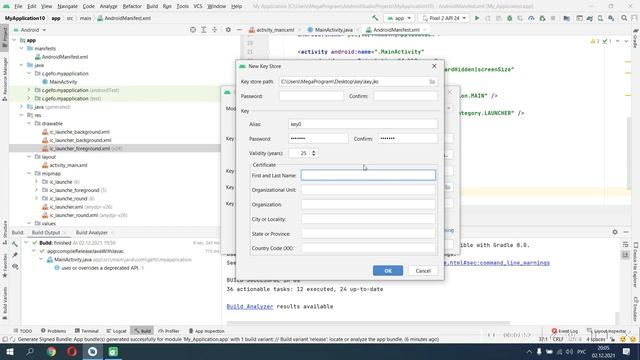Image resolution: width=640 pixels, height=360 pixels.
Task: Click the Search Everywhere magnifier icon
Action: point(624,18)
